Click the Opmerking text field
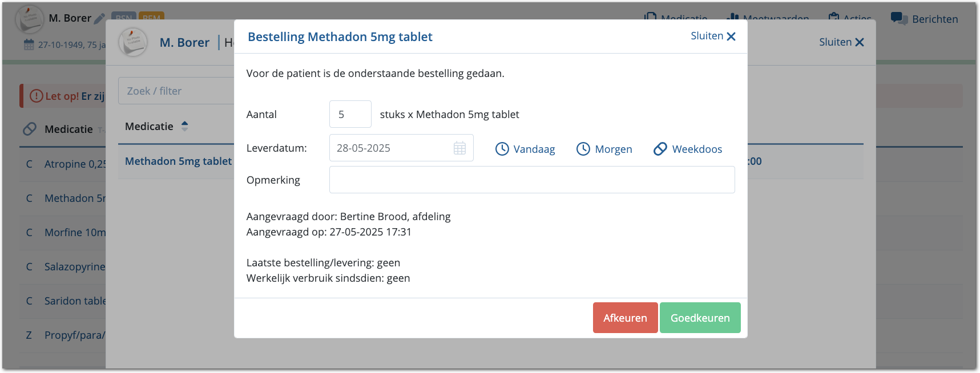Screen dimensions: 980x373 pyautogui.click(x=531, y=180)
